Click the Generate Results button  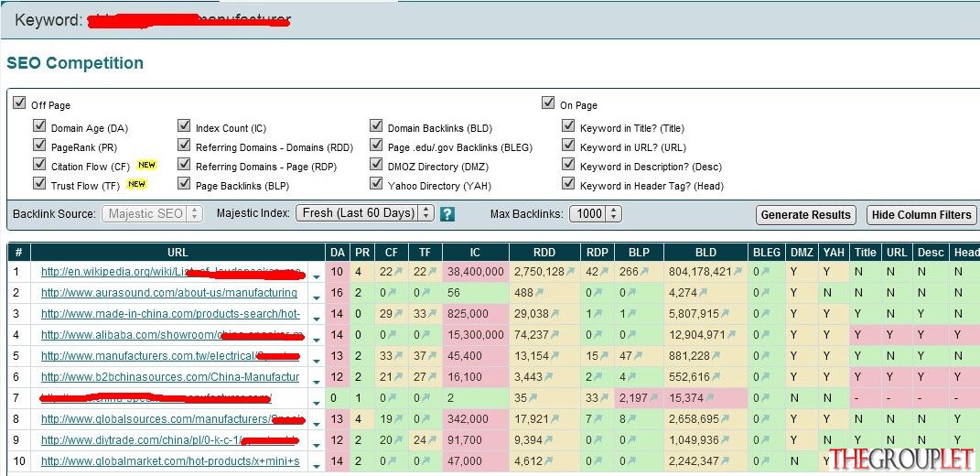click(805, 215)
